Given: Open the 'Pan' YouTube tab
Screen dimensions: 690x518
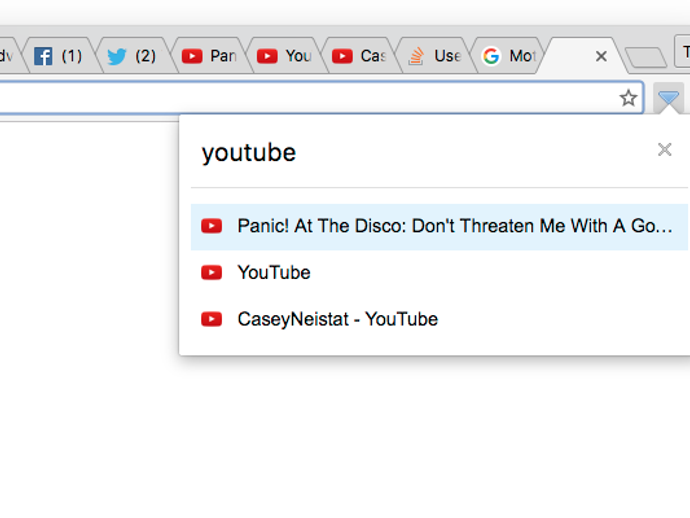Looking at the screenshot, I should [x=209, y=56].
